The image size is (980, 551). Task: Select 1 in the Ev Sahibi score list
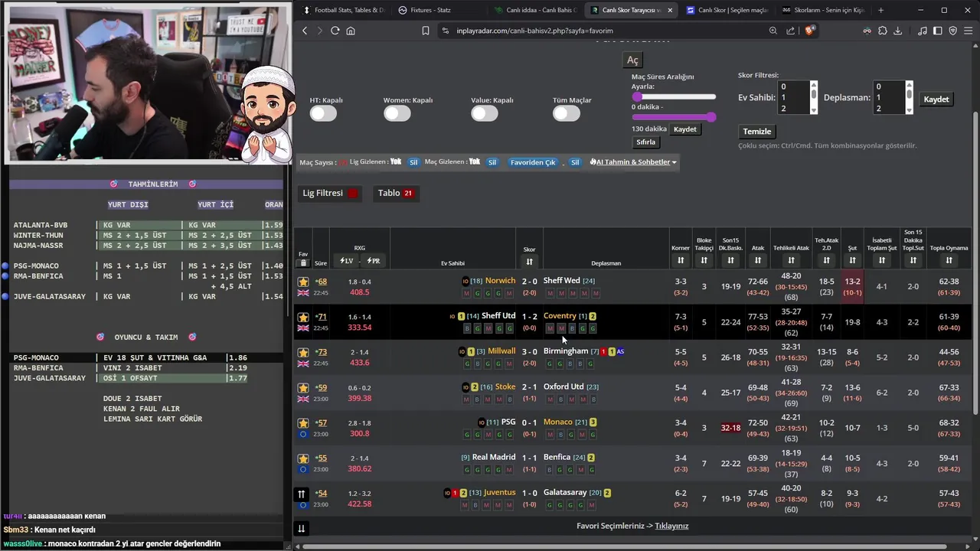pos(793,97)
